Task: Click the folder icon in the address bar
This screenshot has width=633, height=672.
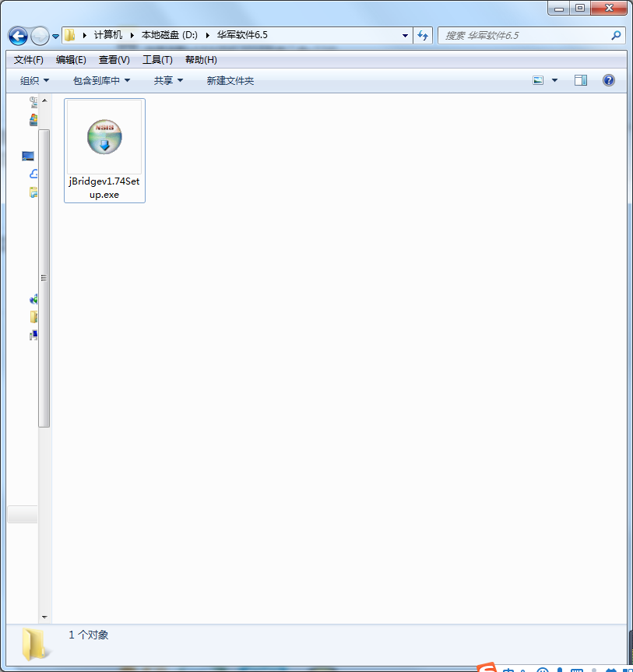Action: tap(70, 35)
